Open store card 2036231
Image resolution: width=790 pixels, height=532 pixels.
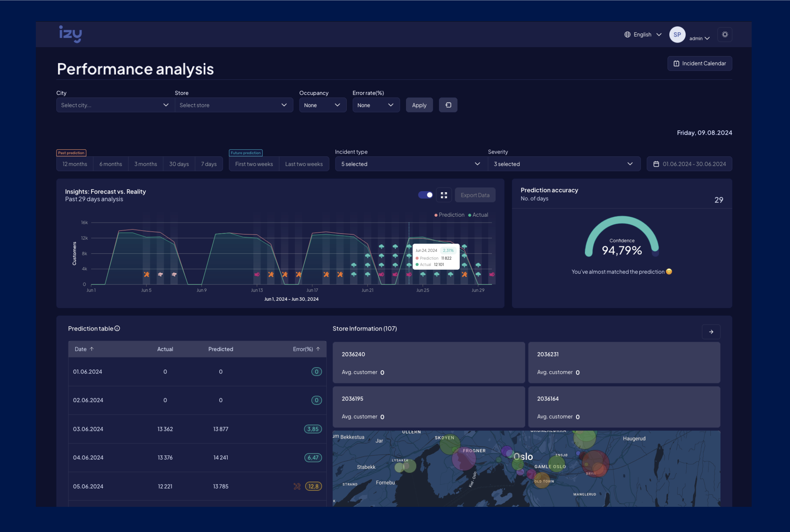coord(624,362)
